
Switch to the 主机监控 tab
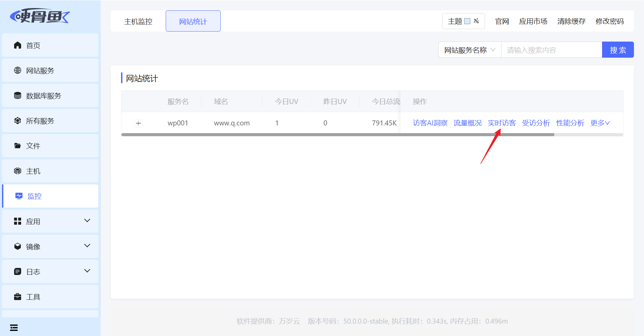click(138, 21)
